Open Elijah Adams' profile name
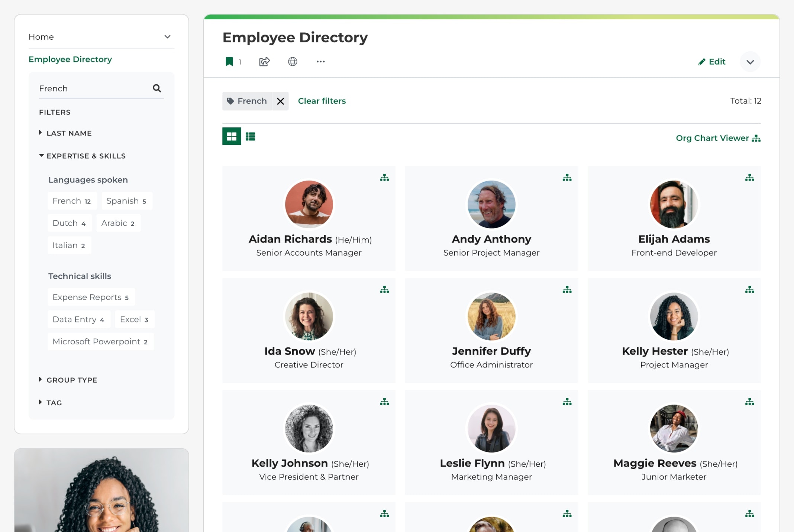Viewport: 794px width, 532px height. coord(674,239)
